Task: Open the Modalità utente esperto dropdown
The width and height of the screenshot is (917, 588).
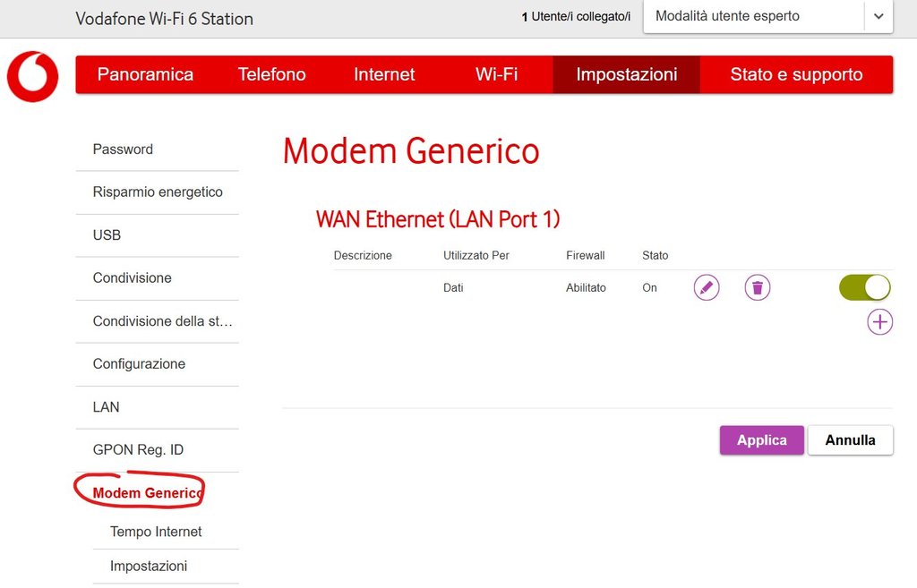Action: (x=767, y=16)
